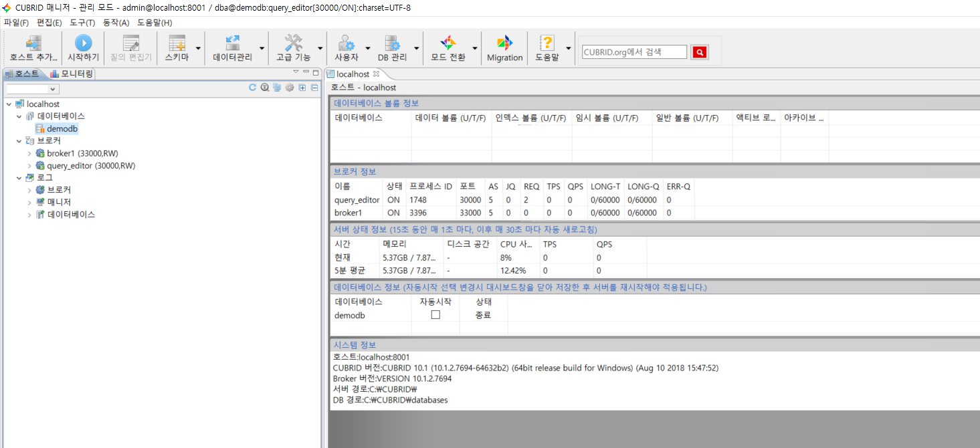This screenshot has width=980, height=448.
Task: Collapse the 로그 tree node
Action: pos(19,178)
